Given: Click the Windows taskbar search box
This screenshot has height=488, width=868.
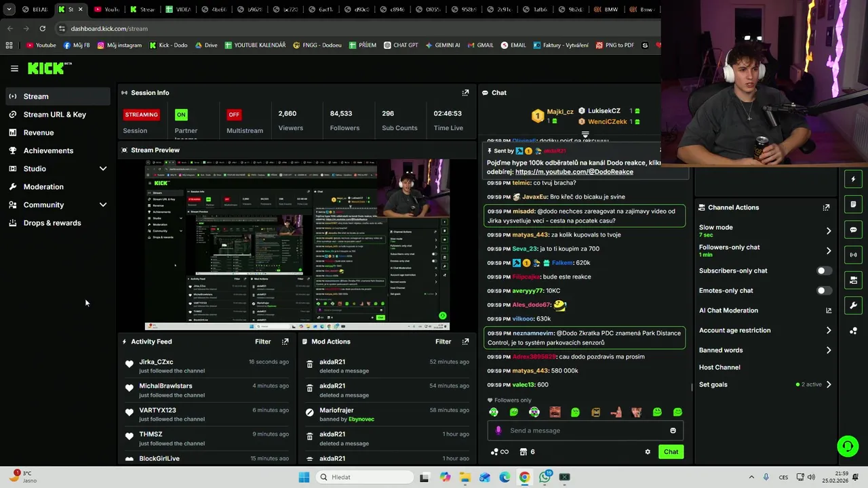Looking at the screenshot, I should 363,477.
